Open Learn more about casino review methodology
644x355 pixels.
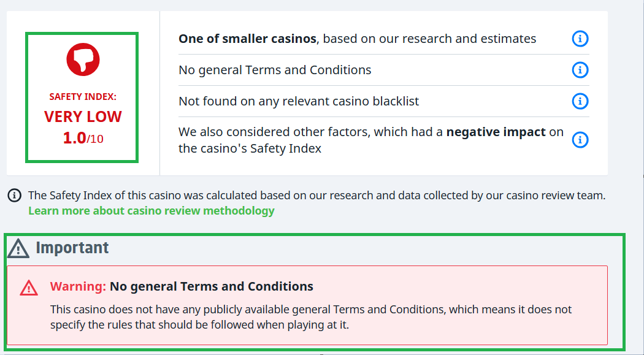[x=151, y=211]
